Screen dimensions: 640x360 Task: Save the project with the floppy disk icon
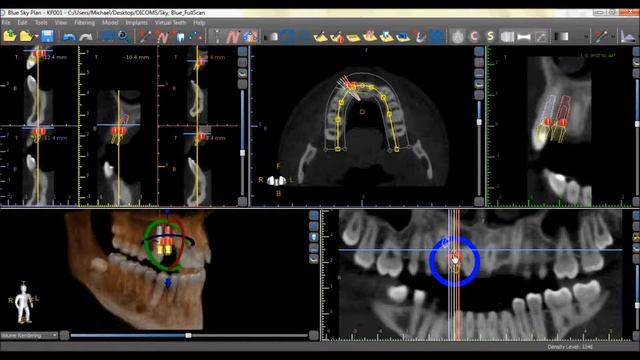coord(48,36)
